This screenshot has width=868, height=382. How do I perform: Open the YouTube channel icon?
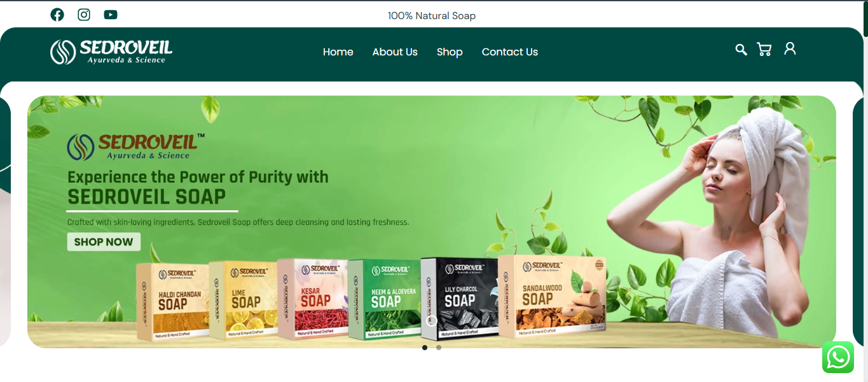pyautogui.click(x=111, y=15)
